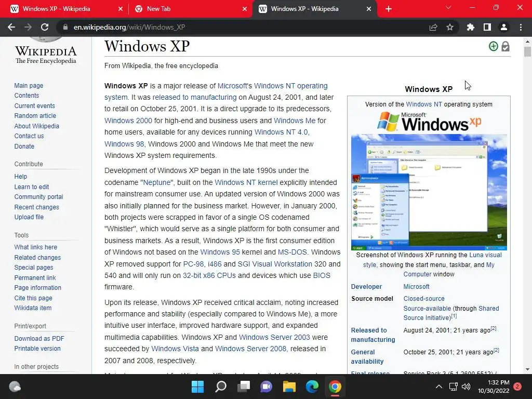Toggle the browser side panel

point(487,27)
